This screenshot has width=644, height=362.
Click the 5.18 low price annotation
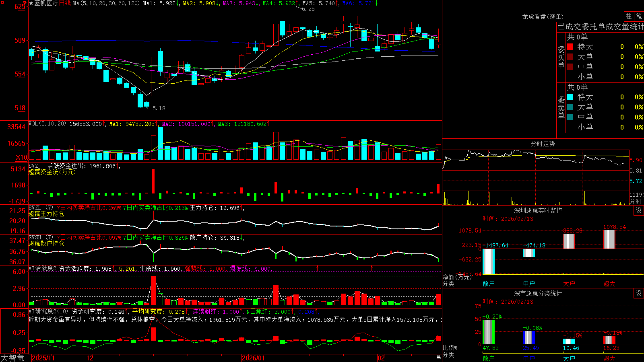pos(159,108)
